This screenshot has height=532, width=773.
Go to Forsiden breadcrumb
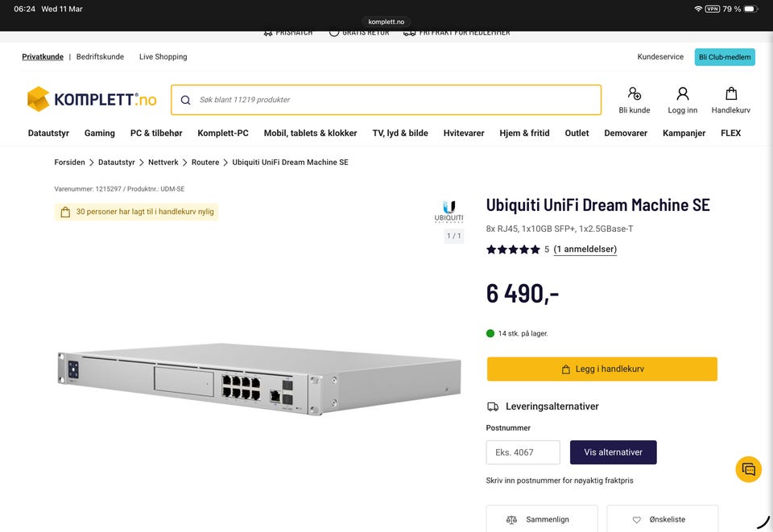coord(69,162)
